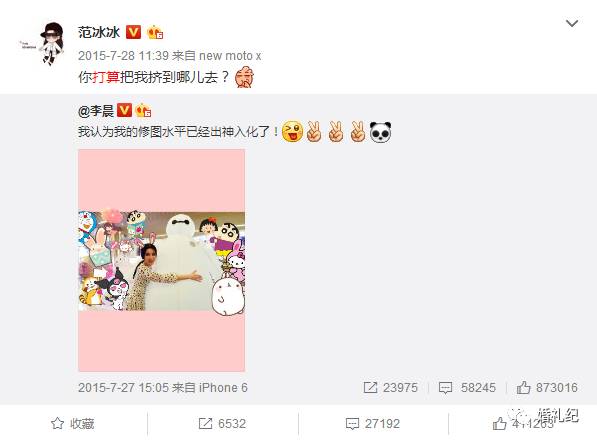
Task: Click the membership crown icon beside 范冰冰
Action: click(155, 32)
